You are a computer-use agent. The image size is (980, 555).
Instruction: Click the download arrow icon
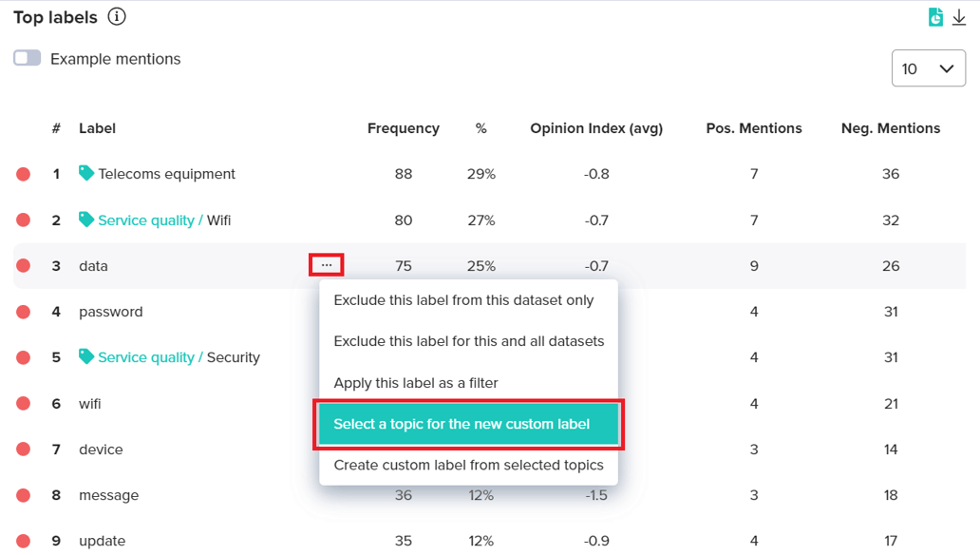click(959, 17)
